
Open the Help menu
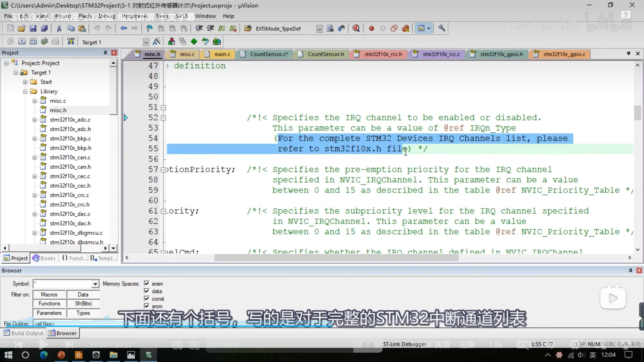(x=228, y=16)
